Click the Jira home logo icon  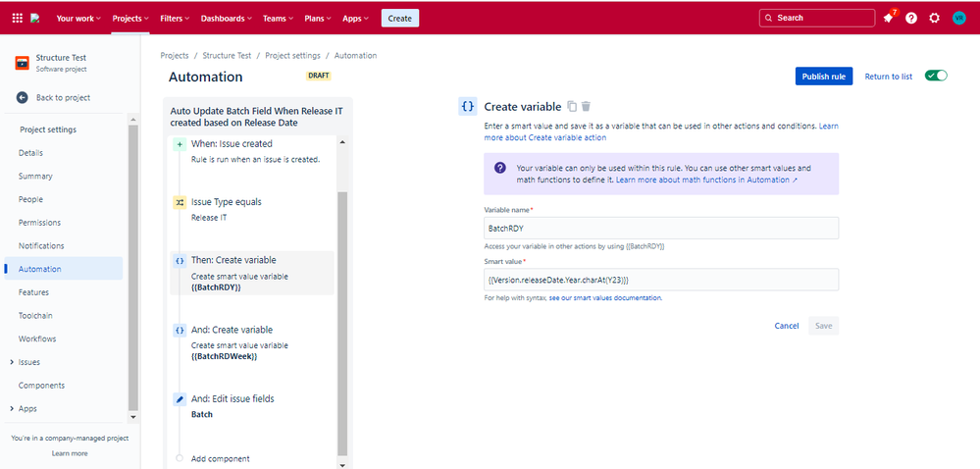tap(35, 18)
